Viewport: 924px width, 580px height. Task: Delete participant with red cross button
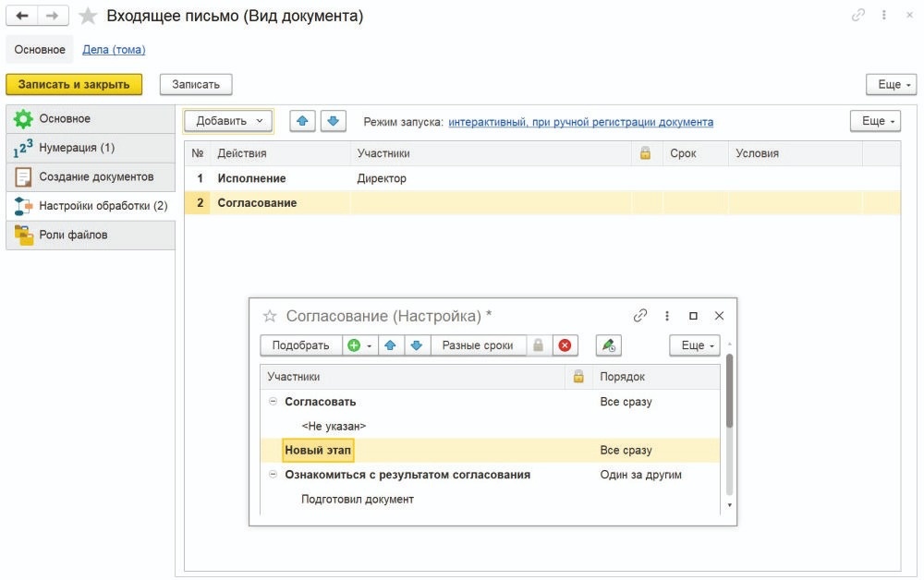coord(565,345)
